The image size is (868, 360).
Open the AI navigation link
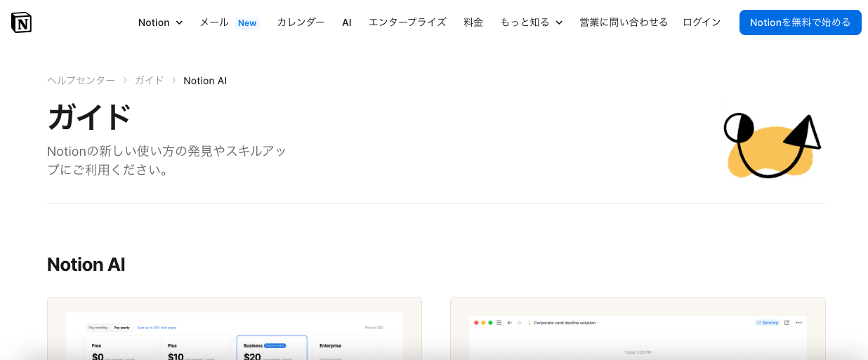[x=346, y=22]
